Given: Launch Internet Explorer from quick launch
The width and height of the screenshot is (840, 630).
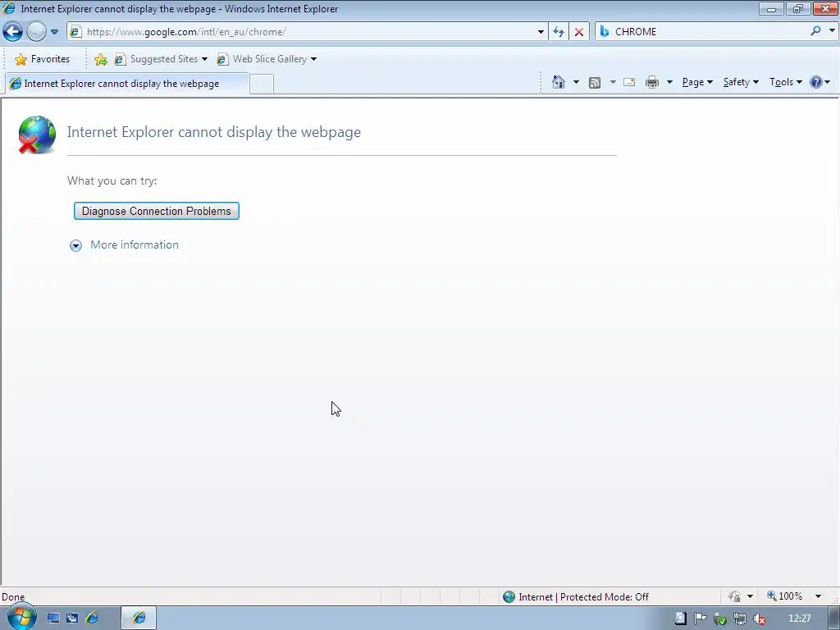Looking at the screenshot, I should coord(92,619).
